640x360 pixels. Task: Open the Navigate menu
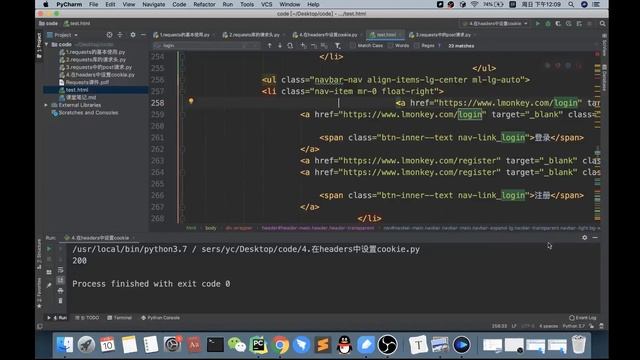pyautogui.click(x=153, y=4)
